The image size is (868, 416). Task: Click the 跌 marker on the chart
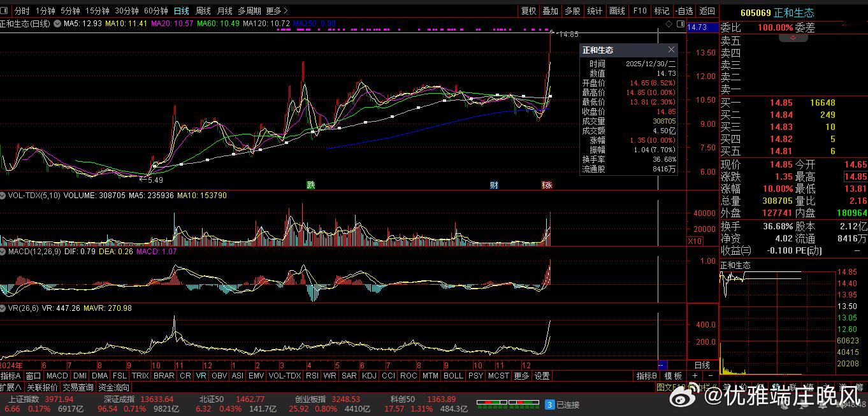pos(310,185)
